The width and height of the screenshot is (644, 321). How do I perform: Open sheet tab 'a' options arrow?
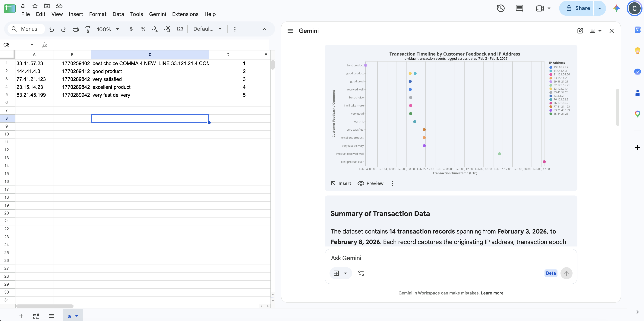coord(77,316)
